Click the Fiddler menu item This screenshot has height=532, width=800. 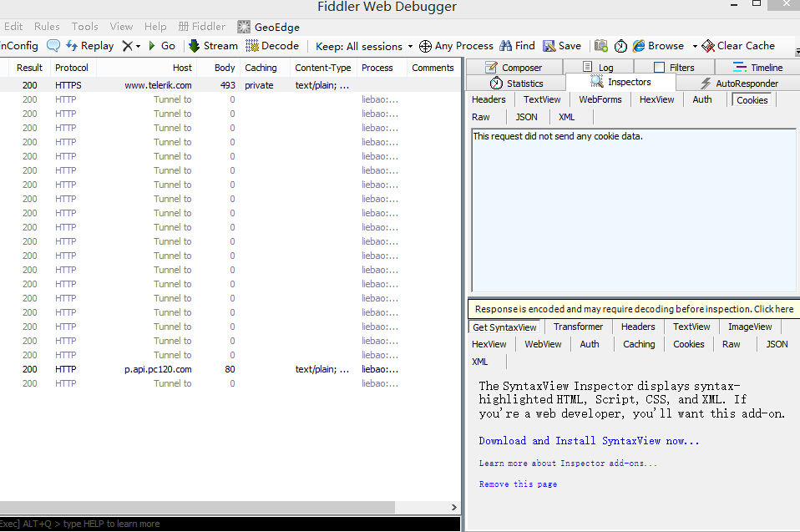tap(202, 27)
